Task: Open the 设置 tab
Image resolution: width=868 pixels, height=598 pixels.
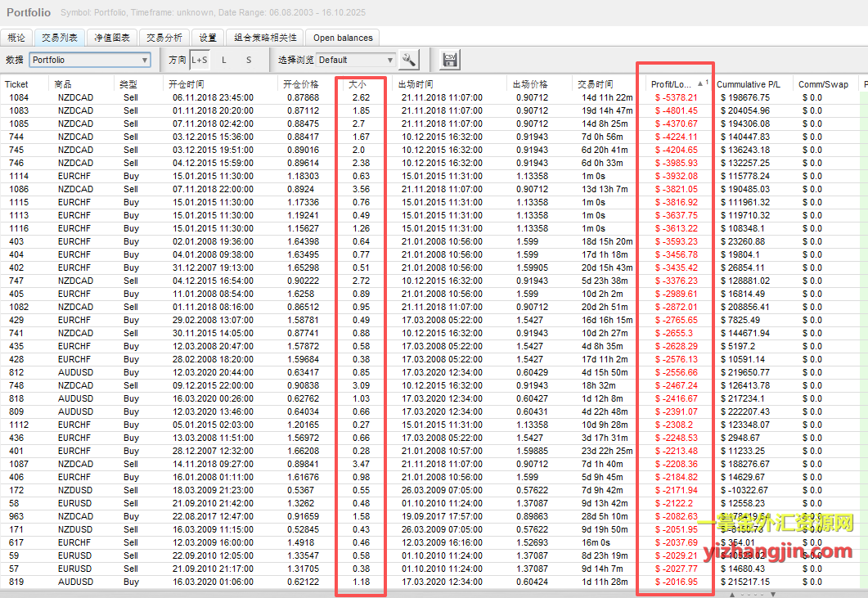Action: (x=208, y=38)
